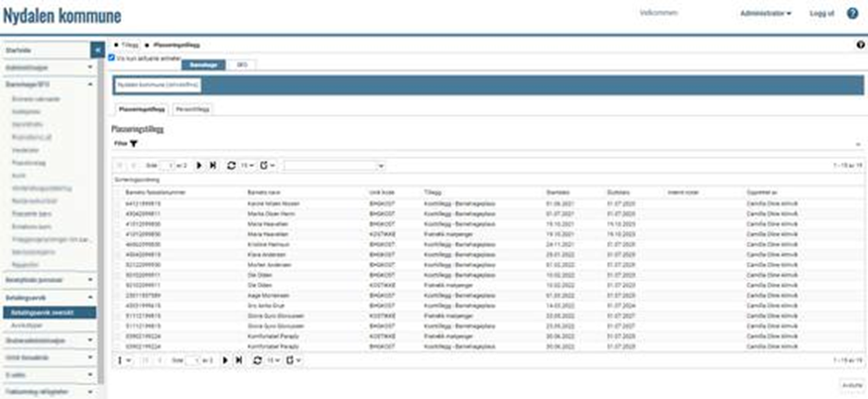Select Betalingsavvik oversikt in the sidebar

52,312
